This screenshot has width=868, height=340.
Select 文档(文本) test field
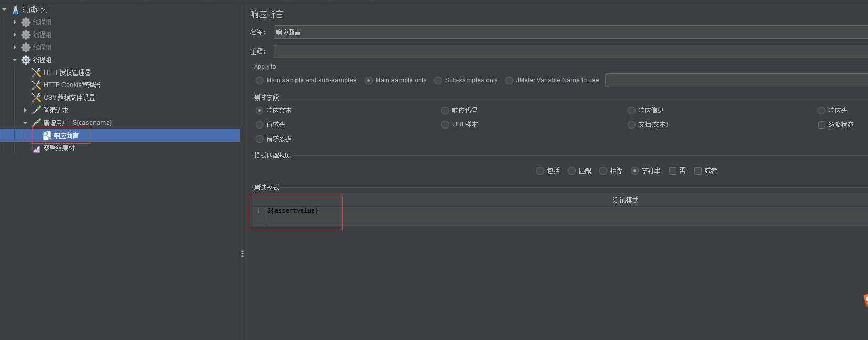[x=631, y=124]
